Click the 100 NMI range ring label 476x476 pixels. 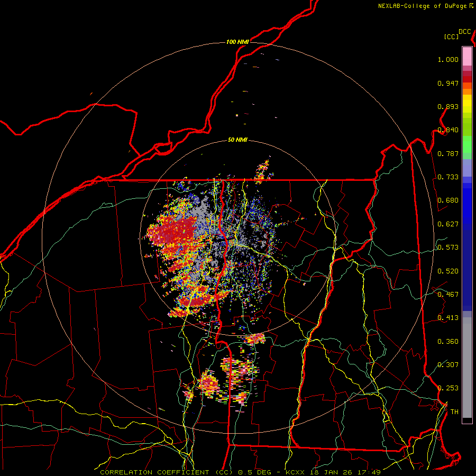[237, 42]
